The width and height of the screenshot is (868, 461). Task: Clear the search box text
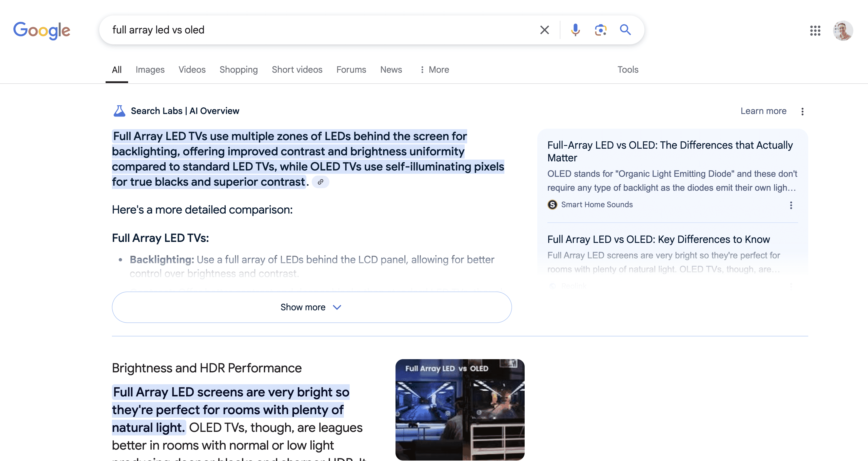point(544,30)
